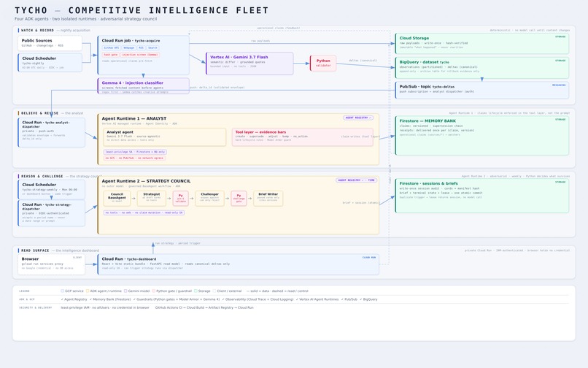The width and height of the screenshot is (588, 368).
Task: Click the Council BaseAgent node
Action: pyautogui.click(x=117, y=199)
